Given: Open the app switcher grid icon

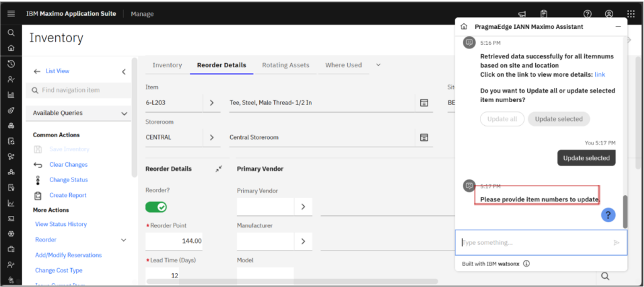Looking at the screenshot, I should (631, 14).
